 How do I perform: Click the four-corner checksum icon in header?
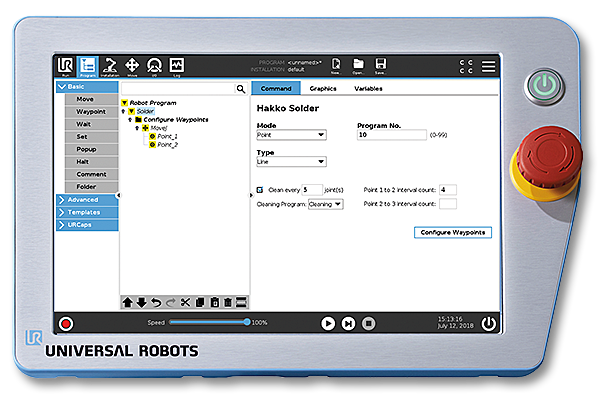click(466, 66)
